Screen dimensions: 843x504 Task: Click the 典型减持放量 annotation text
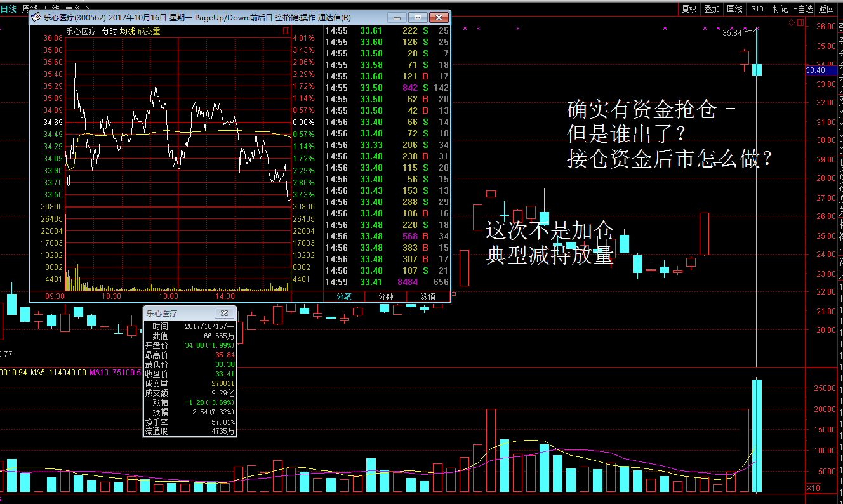coord(550,255)
